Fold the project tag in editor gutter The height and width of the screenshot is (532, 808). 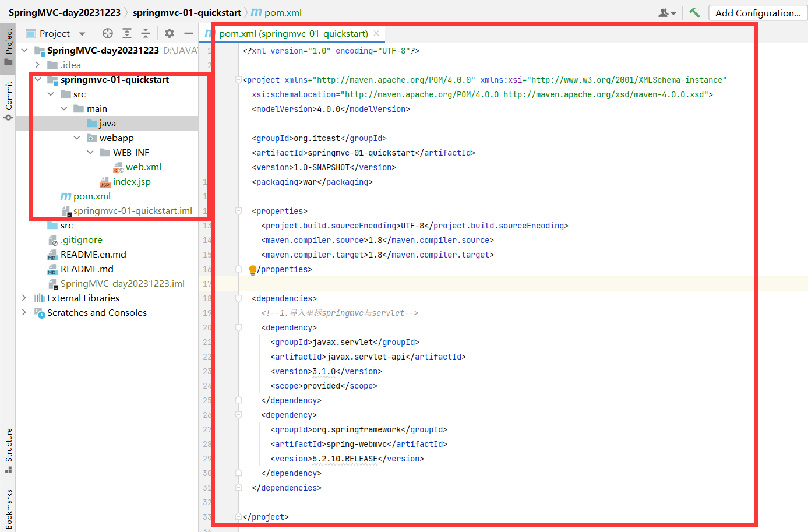(238, 80)
